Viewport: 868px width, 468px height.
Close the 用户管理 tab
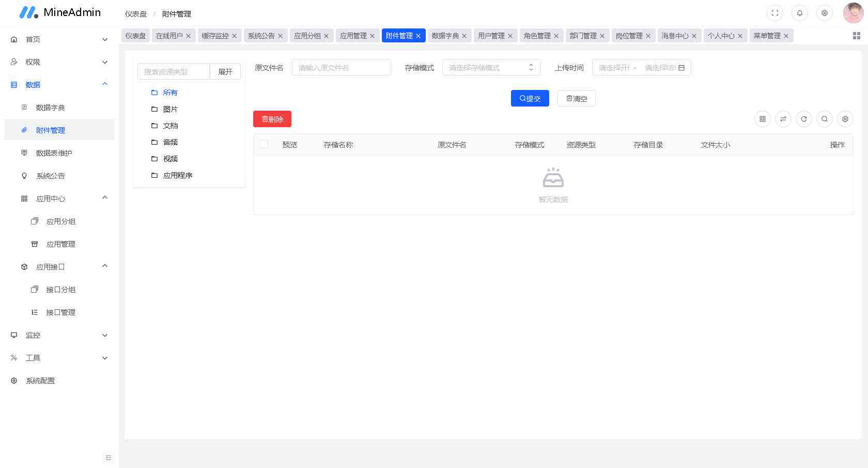510,36
